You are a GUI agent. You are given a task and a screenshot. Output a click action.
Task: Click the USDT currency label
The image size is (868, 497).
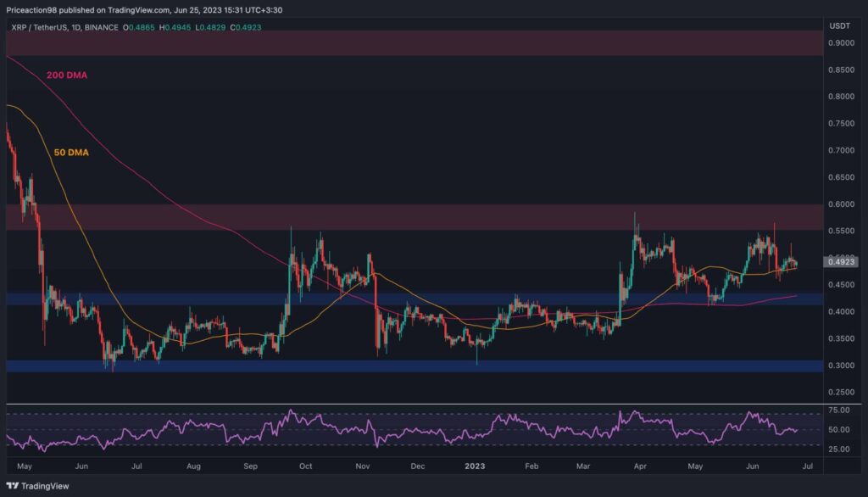pyautogui.click(x=840, y=26)
